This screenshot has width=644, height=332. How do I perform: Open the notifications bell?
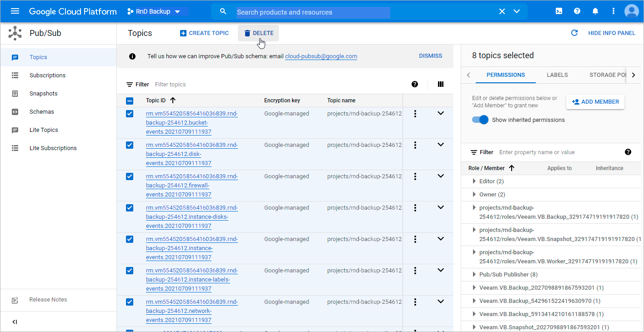595,11
